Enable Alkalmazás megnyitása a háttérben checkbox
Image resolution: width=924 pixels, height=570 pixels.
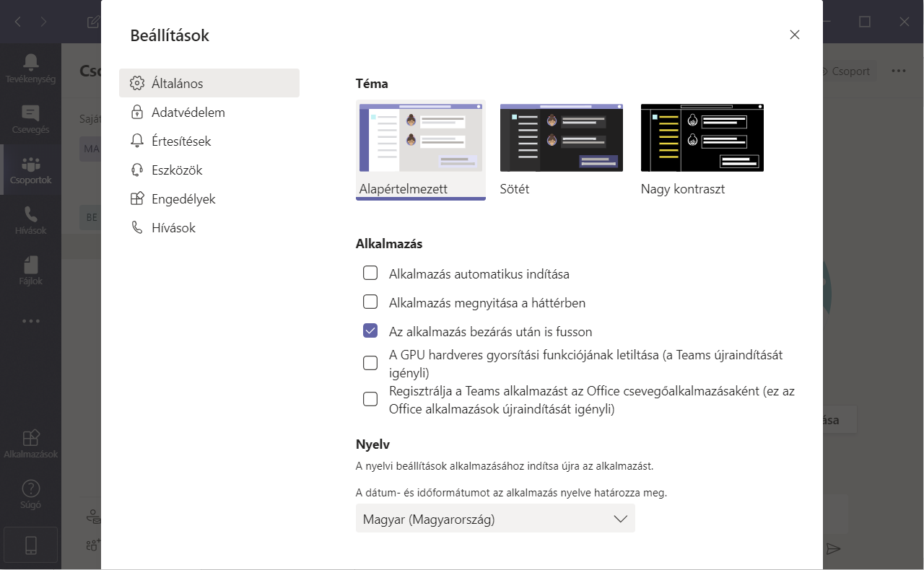click(370, 302)
